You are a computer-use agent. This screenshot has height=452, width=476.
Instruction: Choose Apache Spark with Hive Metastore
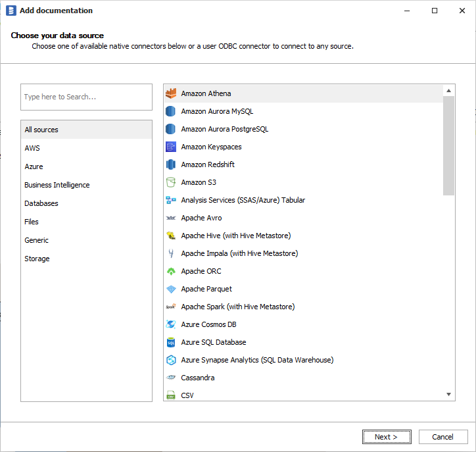coord(237,307)
